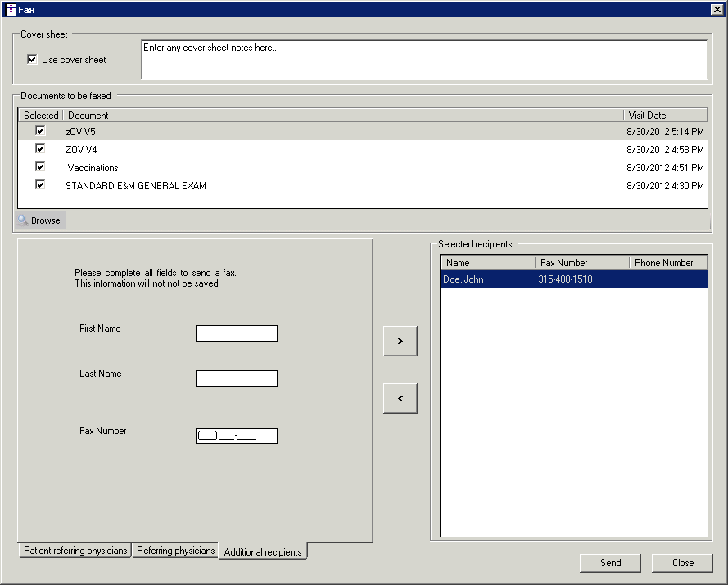Image resolution: width=728 pixels, height=585 pixels.
Task: Select the Doe, John recipient row
Action: 573,279
